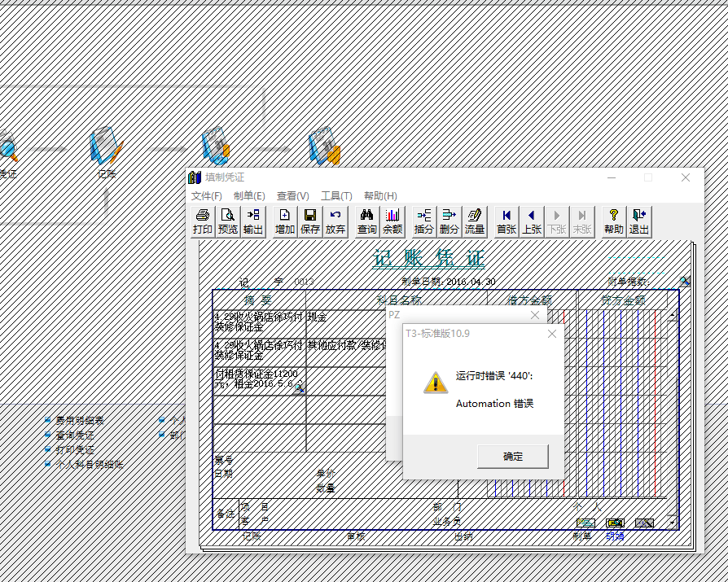
Task: Click the 退出 (Exit) toolbar icon
Action: click(x=639, y=221)
